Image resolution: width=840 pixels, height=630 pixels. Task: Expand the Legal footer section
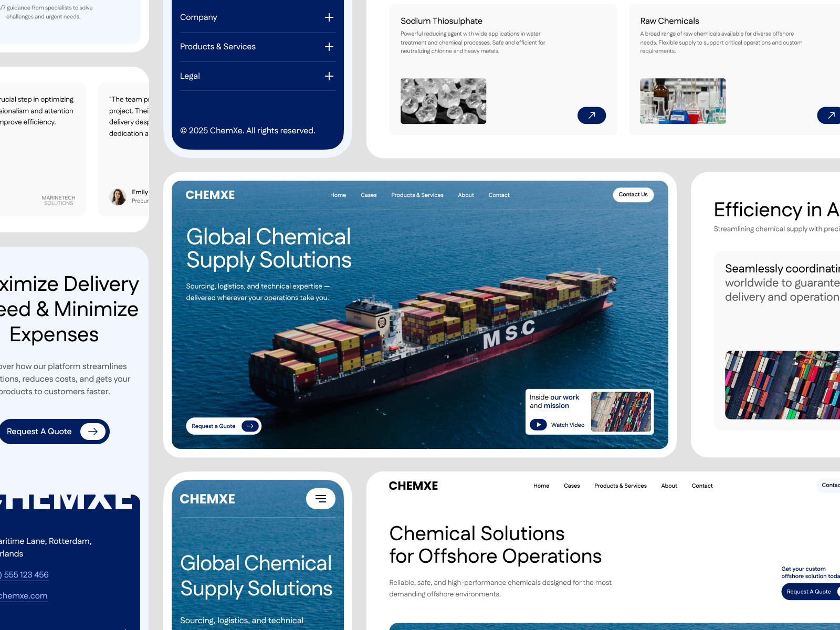(x=329, y=76)
